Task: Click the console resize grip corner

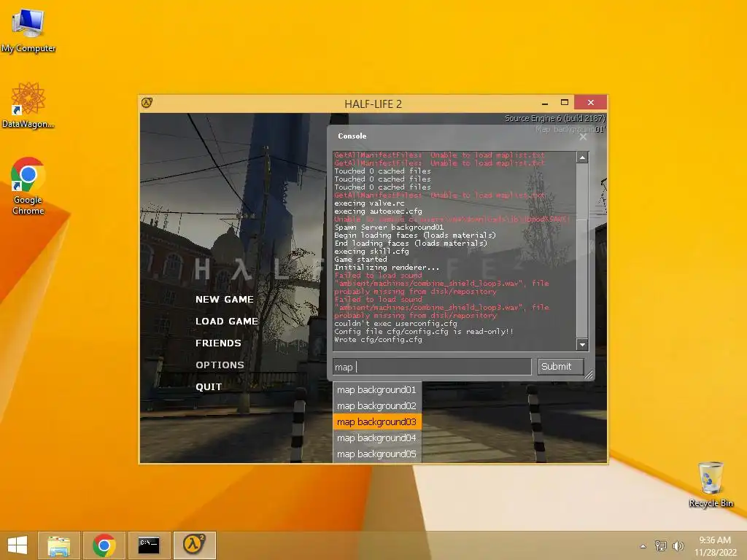Action: [x=589, y=376]
